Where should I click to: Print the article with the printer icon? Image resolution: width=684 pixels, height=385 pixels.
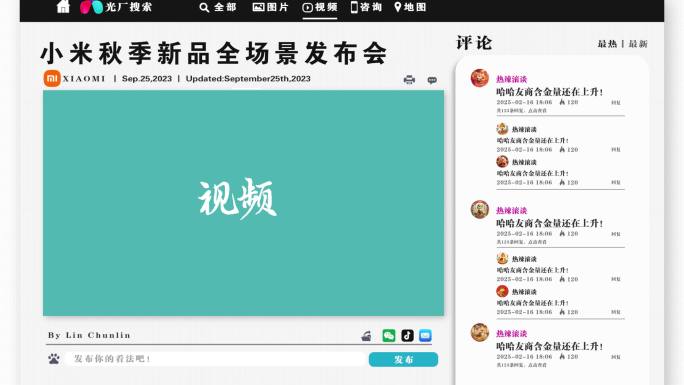pos(409,80)
